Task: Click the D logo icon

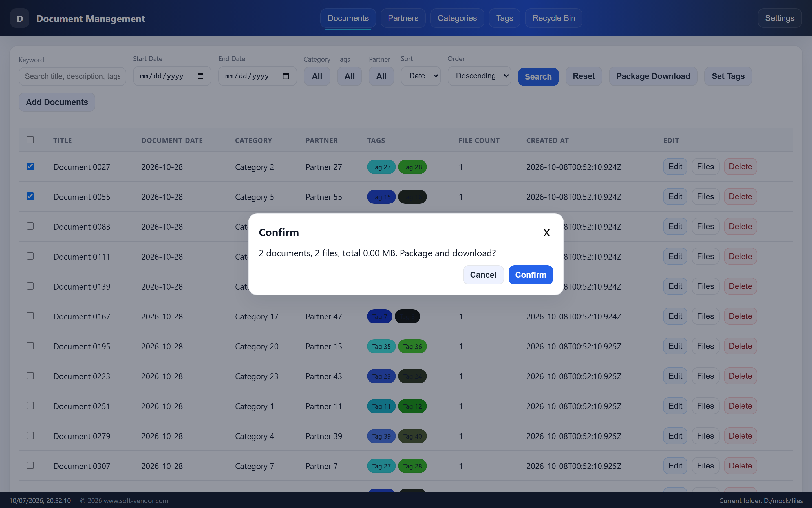Action: (x=20, y=18)
